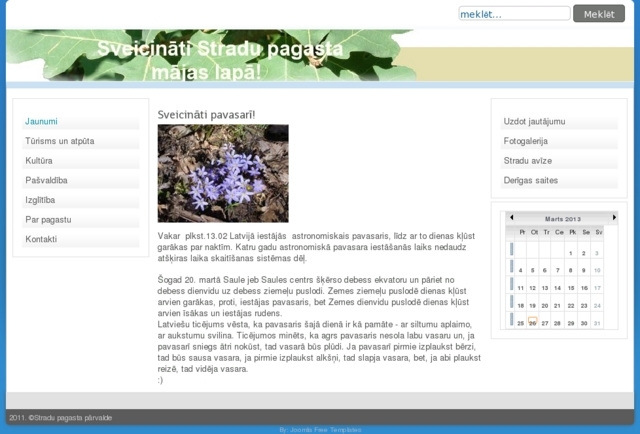The width and height of the screenshot is (640, 434).
Task: Open the Jaunumi menu item
Action: (41, 121)
